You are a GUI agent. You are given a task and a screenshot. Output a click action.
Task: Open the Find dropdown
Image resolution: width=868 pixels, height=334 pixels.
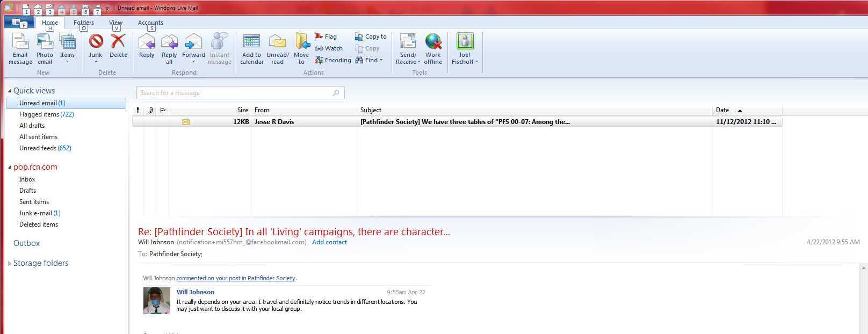(369, 60)
